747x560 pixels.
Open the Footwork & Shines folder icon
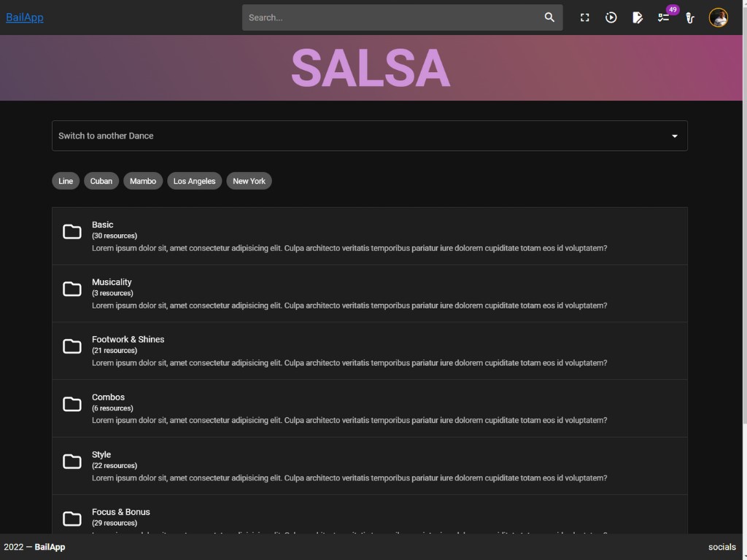(72, 346)
